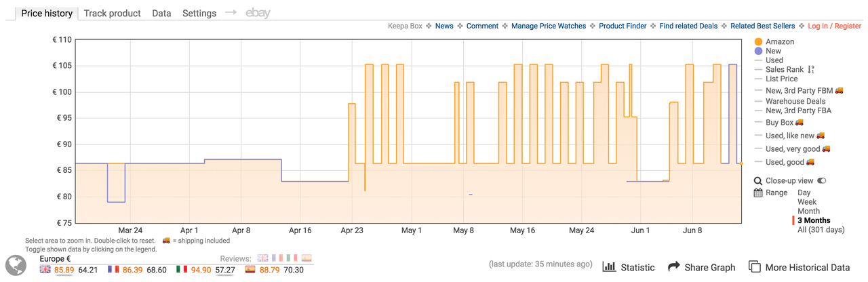868x282 pixels.
Task: Show the Sales Rank series
Action: (x=785, y=69)
